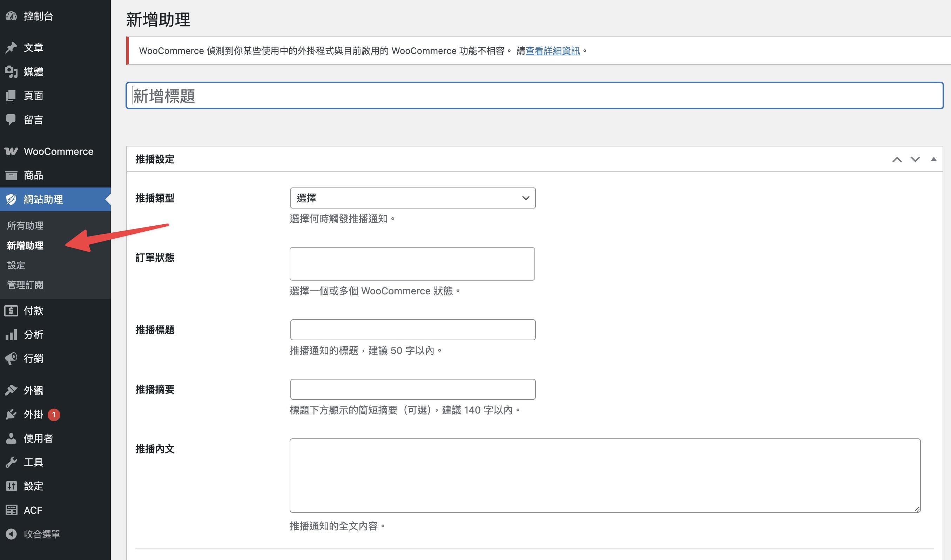Click the 付款 dollar icon

(11, 310)
